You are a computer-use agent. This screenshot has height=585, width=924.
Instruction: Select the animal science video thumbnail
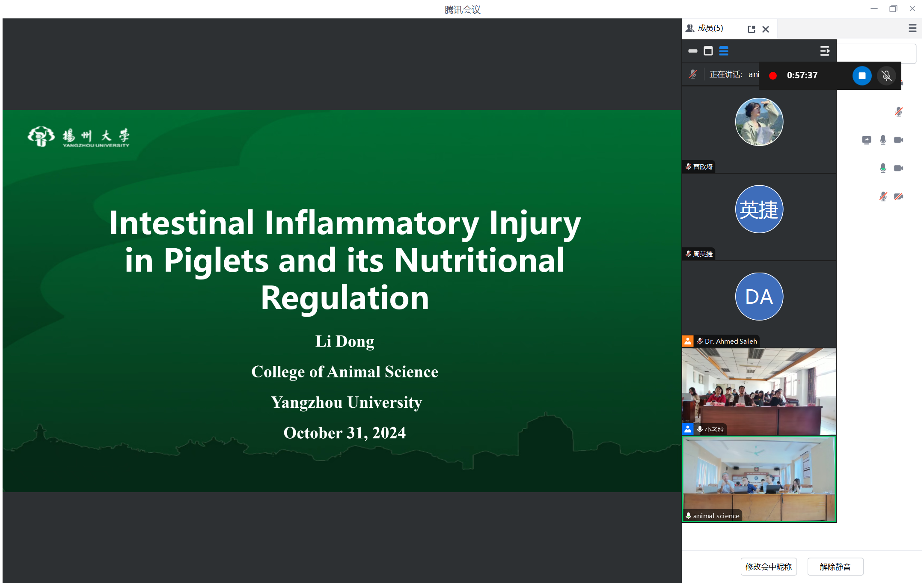coord(759,479)
